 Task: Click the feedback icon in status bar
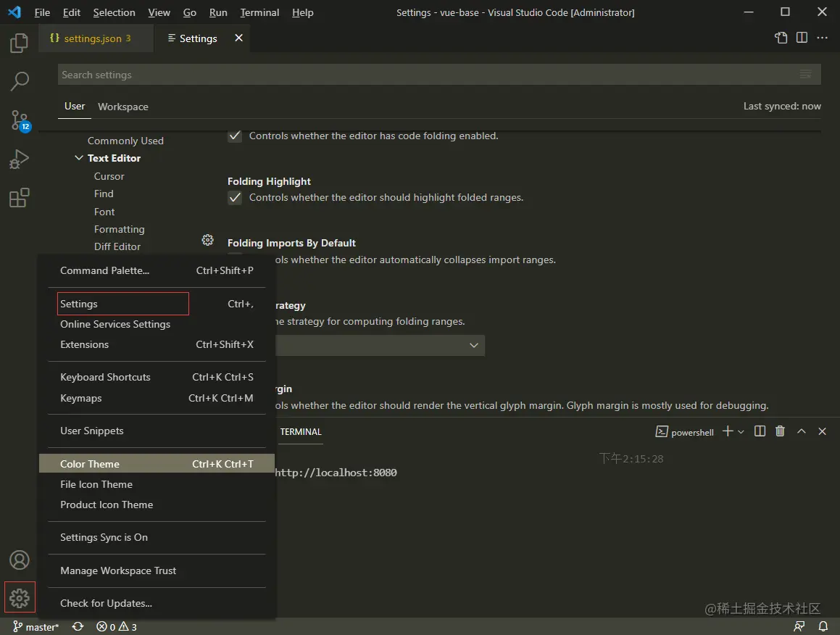(x=799, y=626)
